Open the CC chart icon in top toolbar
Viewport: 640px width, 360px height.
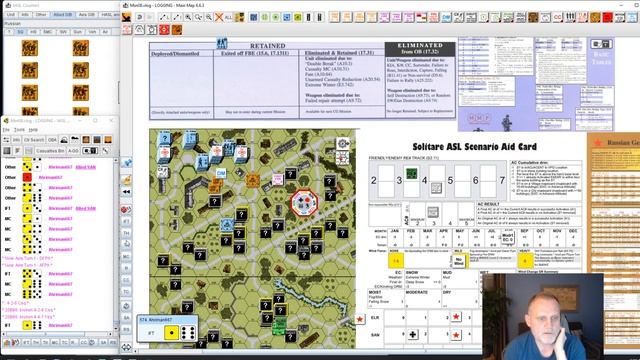(558, 17)
